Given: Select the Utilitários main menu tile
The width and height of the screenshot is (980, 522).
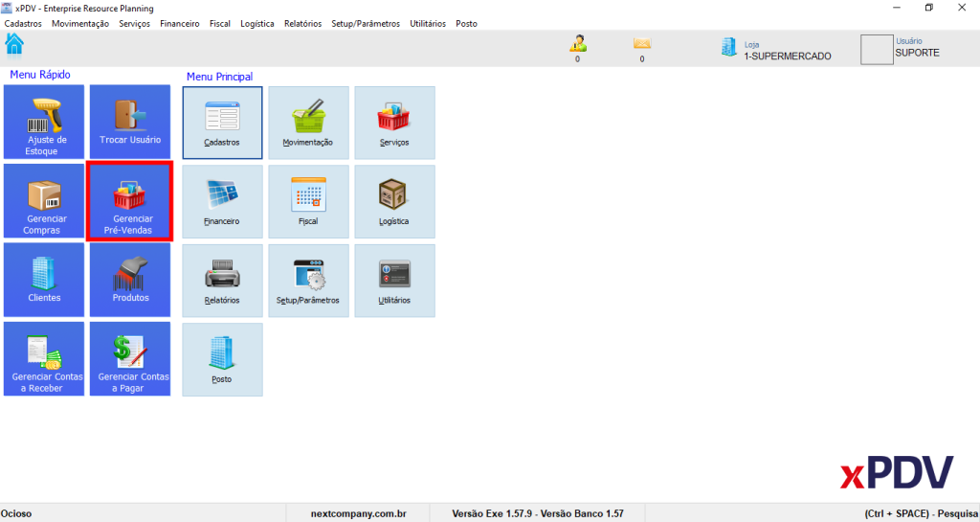Looking at the screenshot, I should 395,281.
